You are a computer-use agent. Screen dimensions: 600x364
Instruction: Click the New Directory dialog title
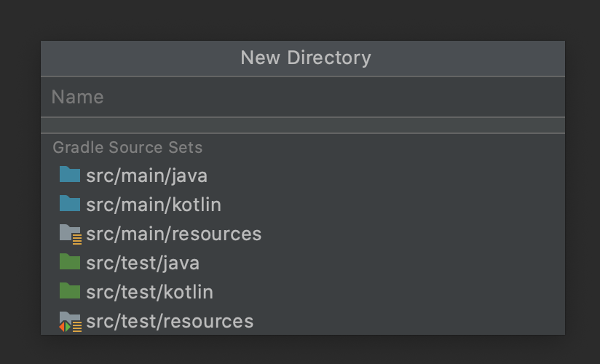(x=306, y=58)
